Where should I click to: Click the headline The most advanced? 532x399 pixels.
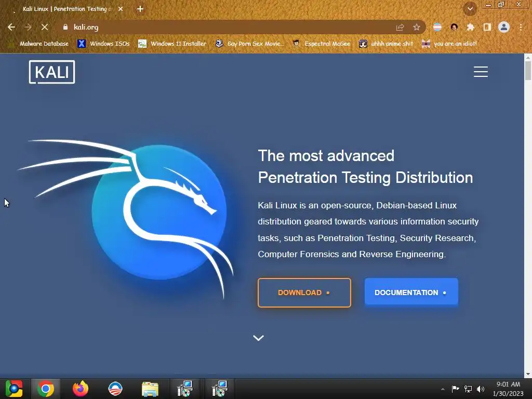tap(326, 156)
